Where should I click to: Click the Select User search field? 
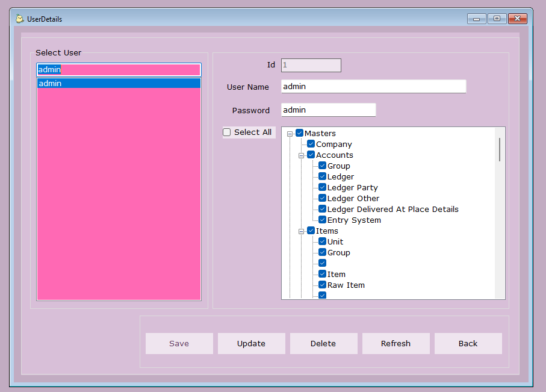tap(119, 70)
